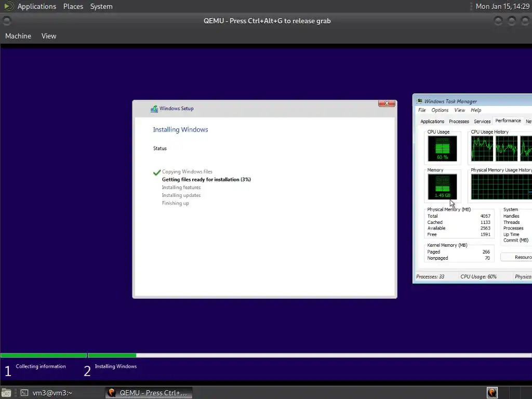Click the show desktop icon in bottom panel
This screenshot has height=399, width=532.
coord(6,393)
